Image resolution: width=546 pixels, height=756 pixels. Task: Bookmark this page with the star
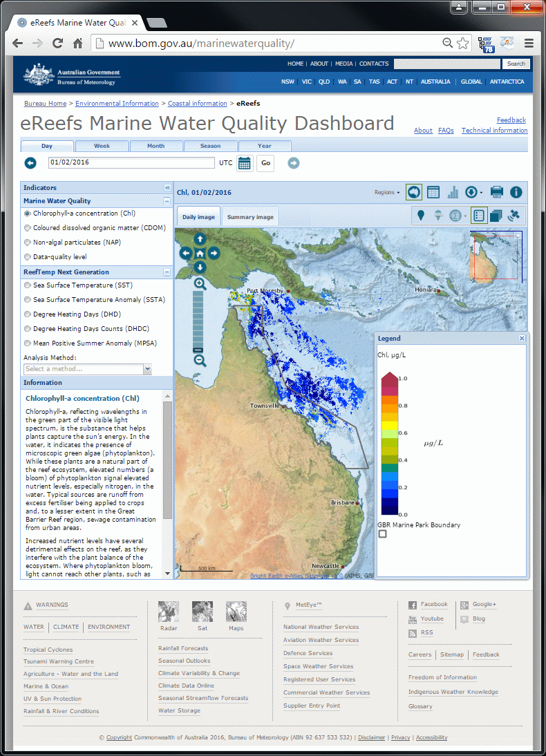(x=462, y=43)
